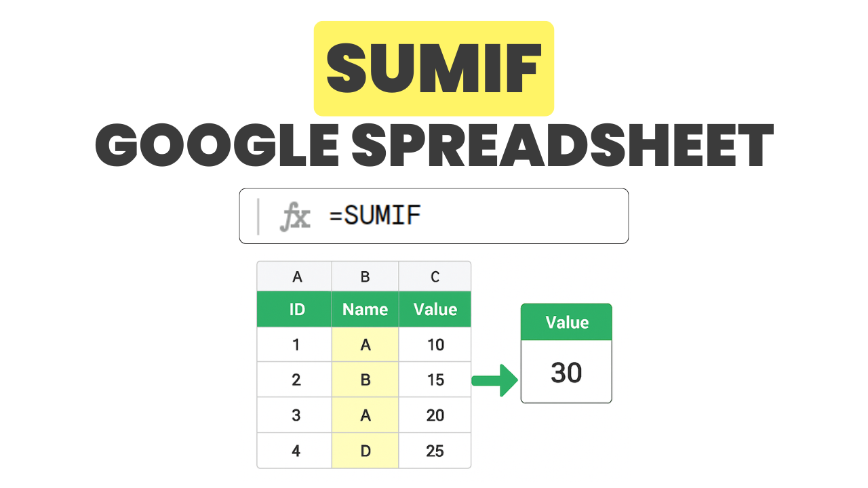This screenshot has width=868, height=488.
Task: Click the result cell showing 30
Action: [566, 372]
